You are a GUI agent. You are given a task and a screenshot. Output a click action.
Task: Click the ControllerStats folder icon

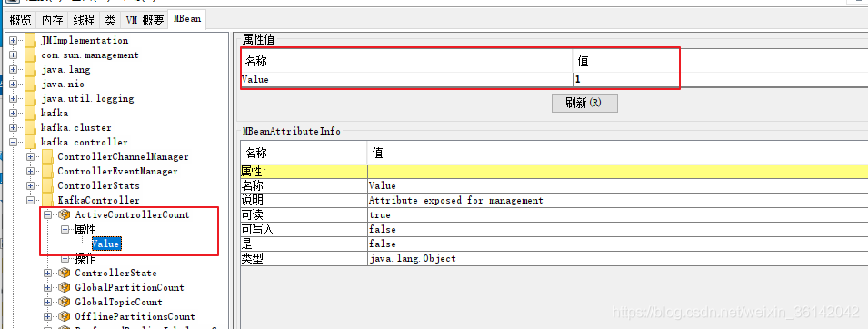(x=47, y=185)
